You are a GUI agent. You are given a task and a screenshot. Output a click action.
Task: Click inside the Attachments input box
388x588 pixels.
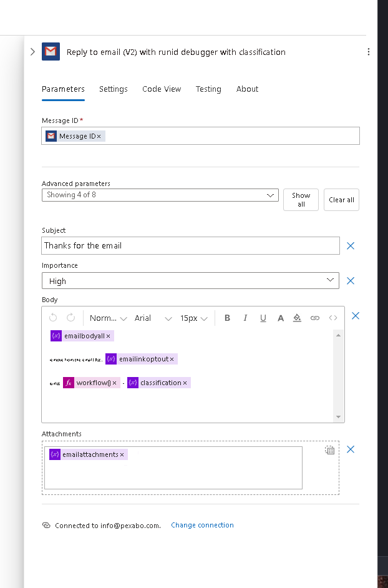(x=173, y=468)
